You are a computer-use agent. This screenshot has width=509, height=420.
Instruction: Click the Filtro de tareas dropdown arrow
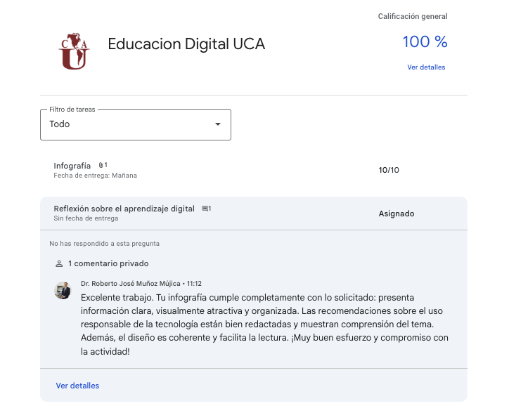217,124
